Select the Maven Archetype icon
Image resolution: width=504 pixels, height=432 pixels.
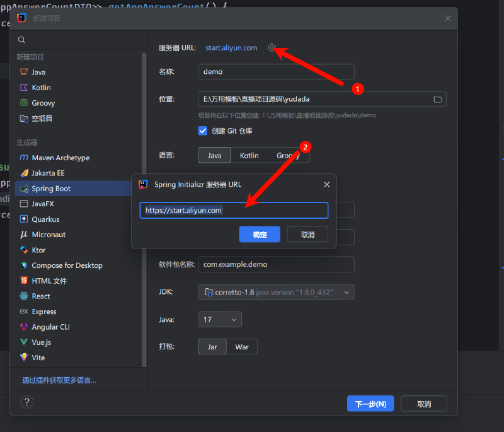[x=24, y=157]
